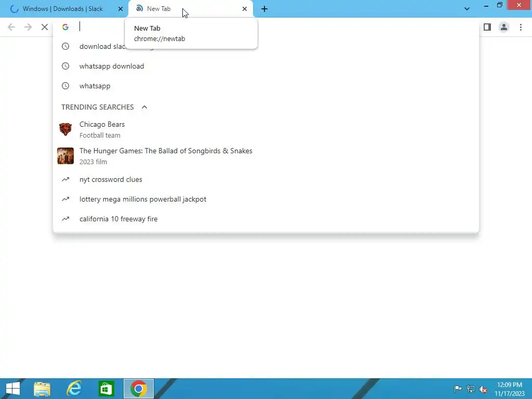The width and height of the screenshot is (532, 399).
Task: Click clock icon beside 'whatsapp'
Action: 65,86
